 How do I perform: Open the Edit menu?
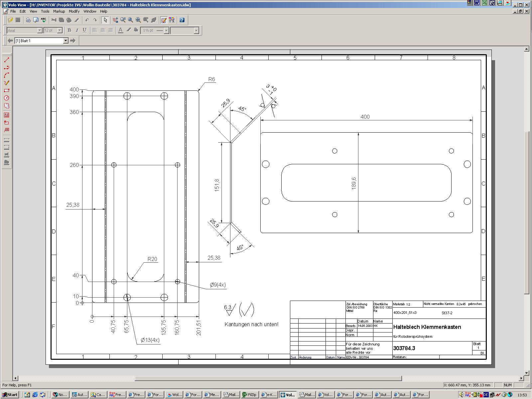[23, 11]
